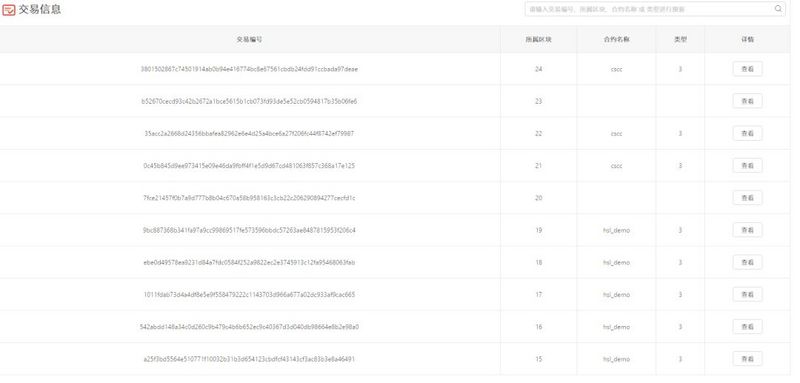800x383 pixels.
Task: Click hsl_demo contract in block 19 row
Action: coord(616,230)
